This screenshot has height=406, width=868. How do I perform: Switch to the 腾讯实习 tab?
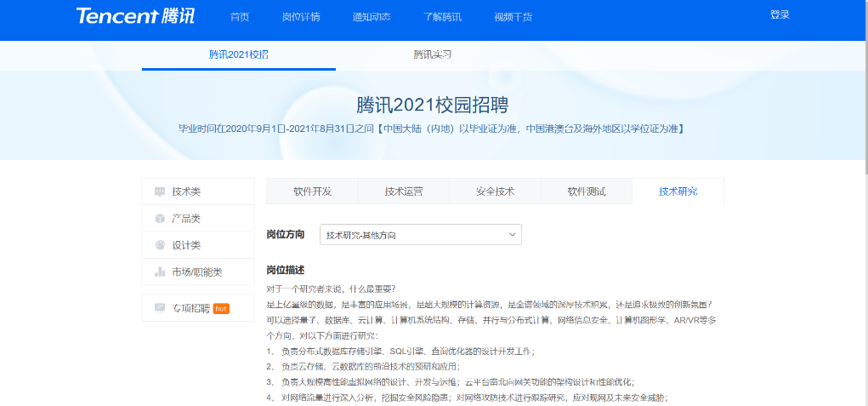pos(433,54)
